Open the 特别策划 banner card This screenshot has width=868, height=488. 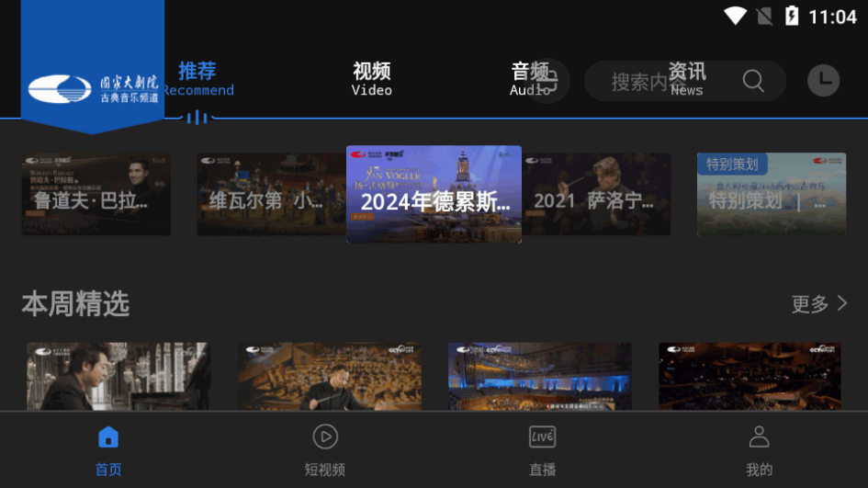click(x=772, y=195)
